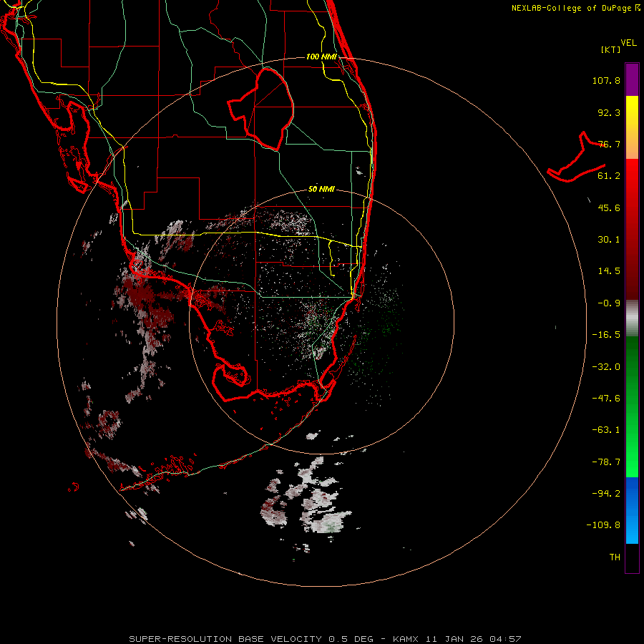Click the Lake Okeechobee outline on the map
Screen dimensions: 644x644
click(x=261, y=108)
